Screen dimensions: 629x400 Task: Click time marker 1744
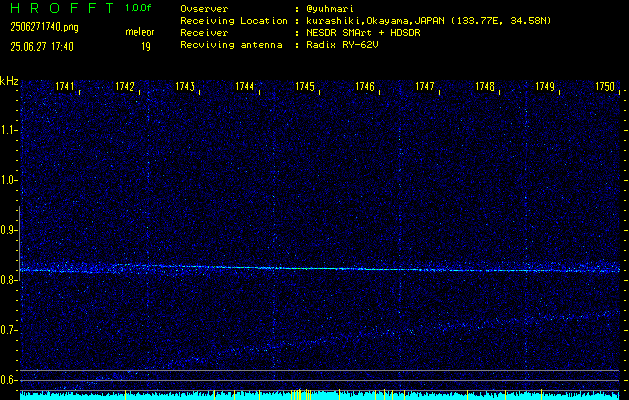[245, 86]
